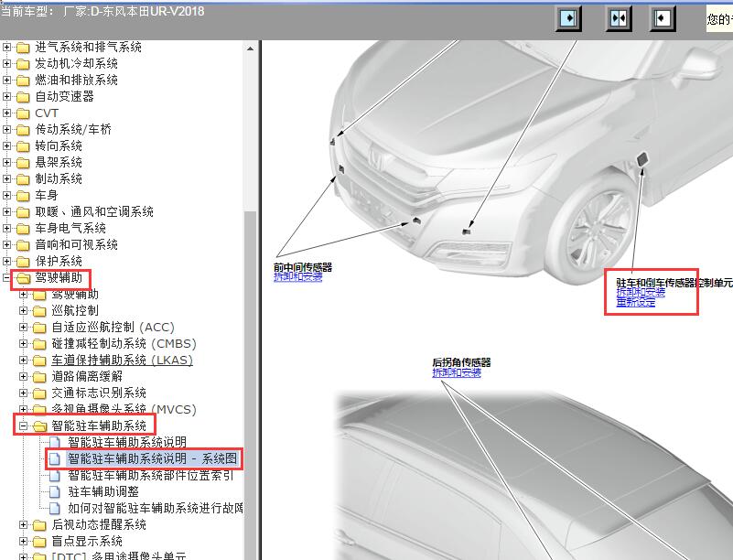Expand the 后视动态提醒系统 subfolder
The image size is (733, 560).
24,525
